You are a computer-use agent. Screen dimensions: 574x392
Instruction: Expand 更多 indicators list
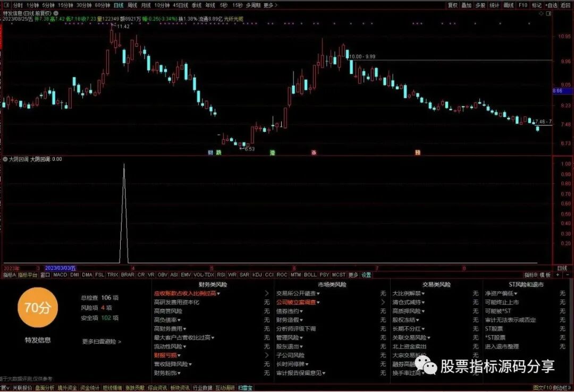click(x=353, y=275)
